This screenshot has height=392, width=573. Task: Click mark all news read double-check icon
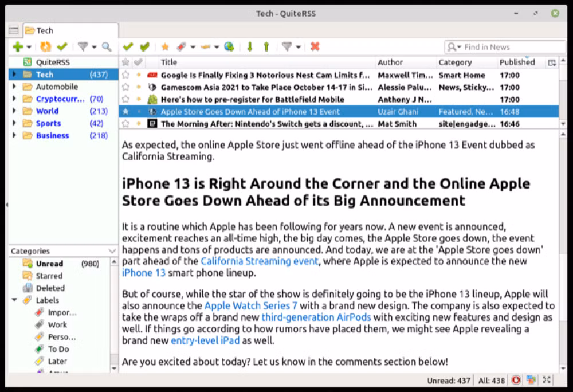pyautogui.click(x=145, y=47)
